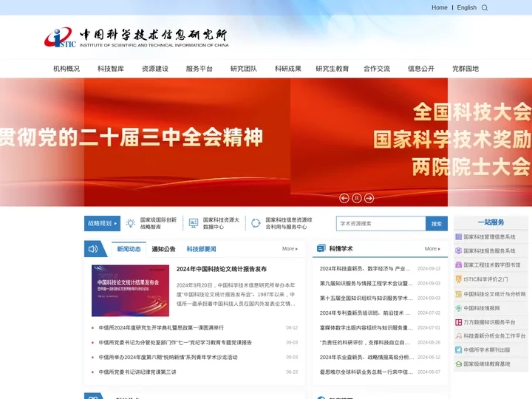
Task: Open item 第九届知识服务与情报工程学术会议暨...
Action: pyautogui.click(x=366, y=283)
